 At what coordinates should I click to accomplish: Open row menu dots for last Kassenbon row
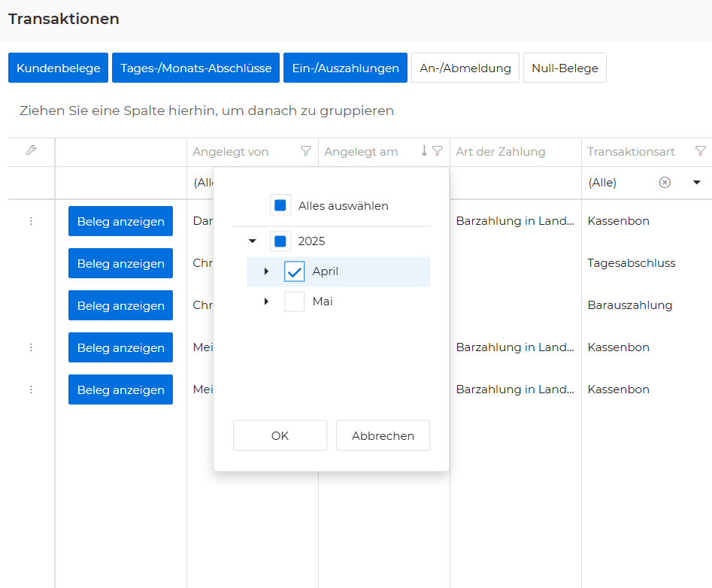click(x=31, y=389)
